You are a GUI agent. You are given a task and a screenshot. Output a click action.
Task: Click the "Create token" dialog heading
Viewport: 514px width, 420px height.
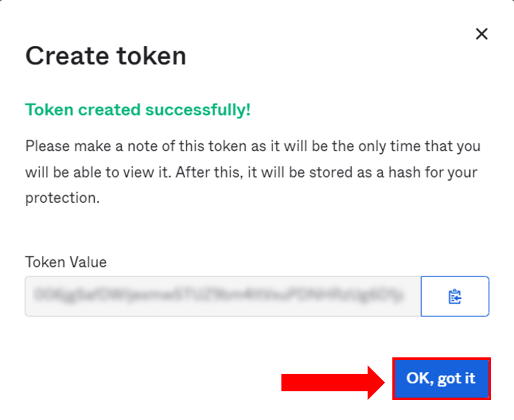point(105,56)
